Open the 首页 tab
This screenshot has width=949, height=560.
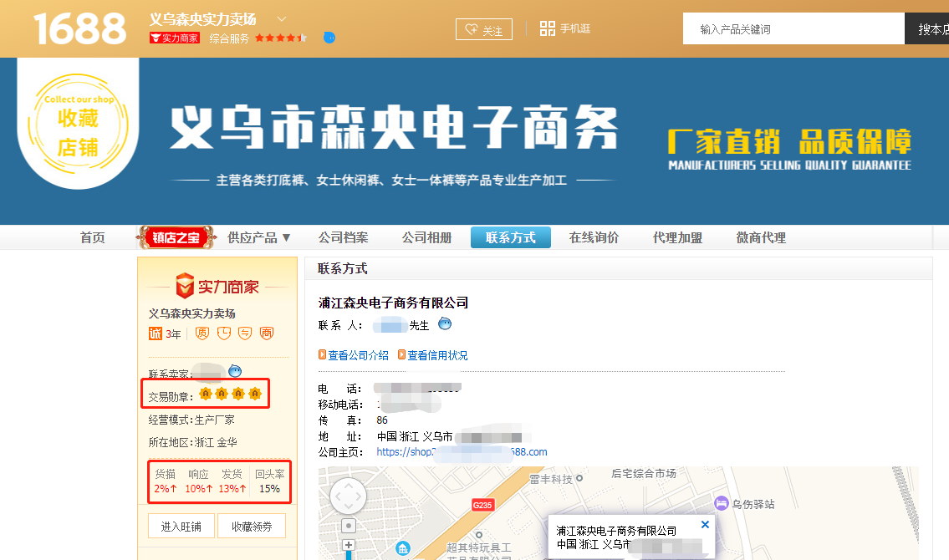coord(93,237)
